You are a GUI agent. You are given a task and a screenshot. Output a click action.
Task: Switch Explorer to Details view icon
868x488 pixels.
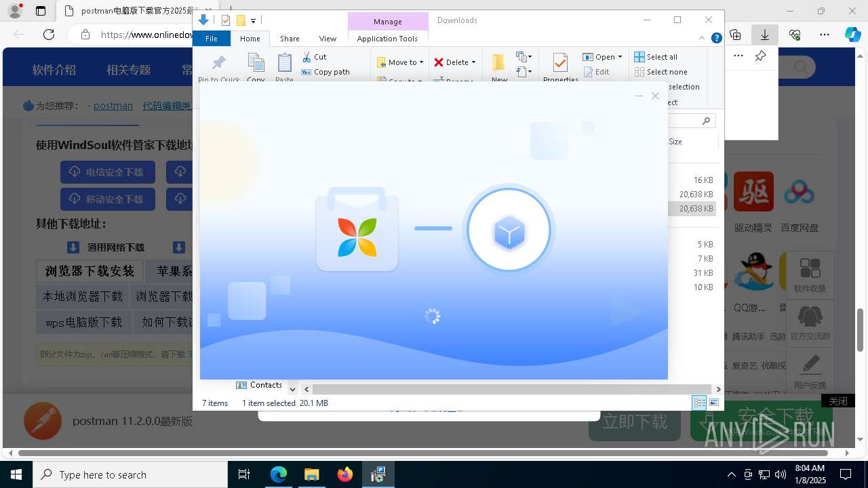click(699, 403)
